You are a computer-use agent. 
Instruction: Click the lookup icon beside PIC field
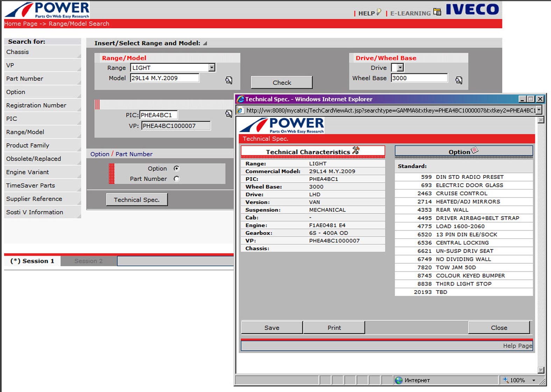[x=229, y=114]
